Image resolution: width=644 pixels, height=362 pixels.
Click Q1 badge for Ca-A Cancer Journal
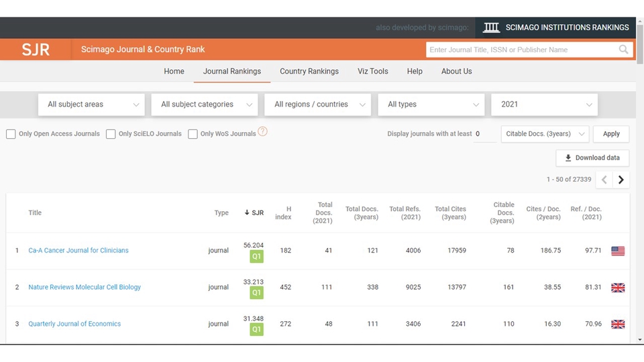tap(256, 257)
